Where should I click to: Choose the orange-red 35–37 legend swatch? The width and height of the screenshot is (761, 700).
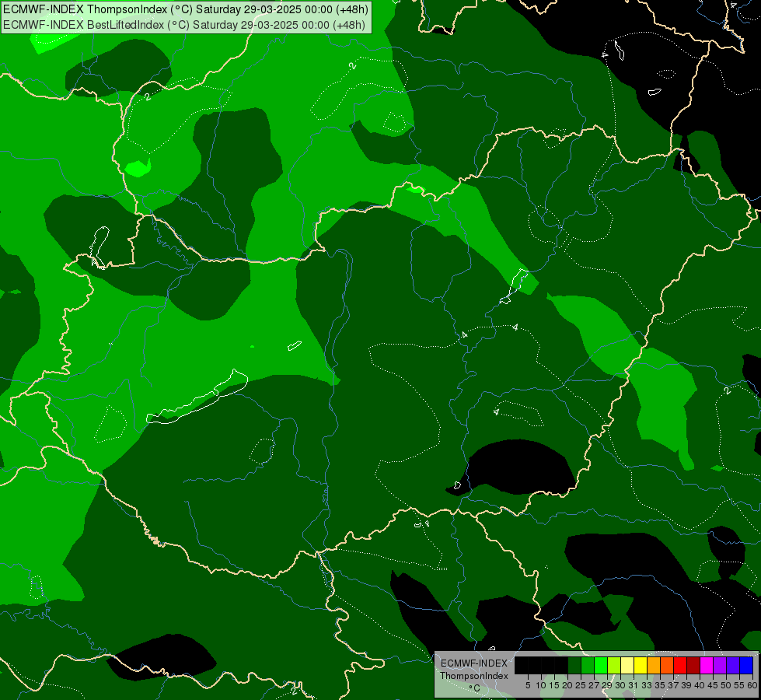click(667, 665)
